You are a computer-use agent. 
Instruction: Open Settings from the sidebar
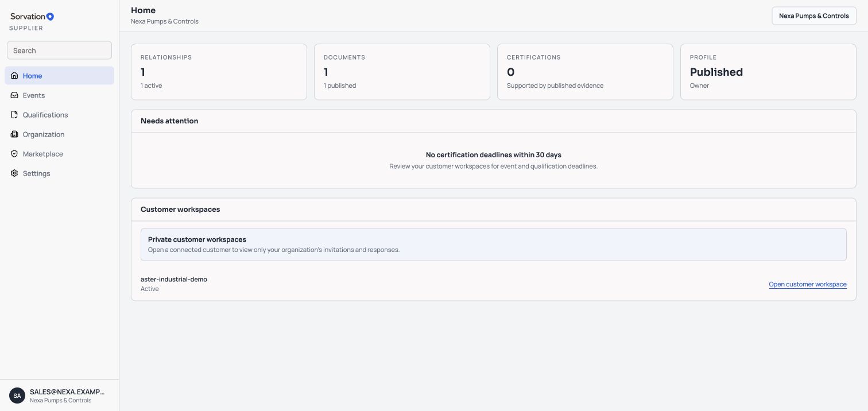(x=60, y=173)
